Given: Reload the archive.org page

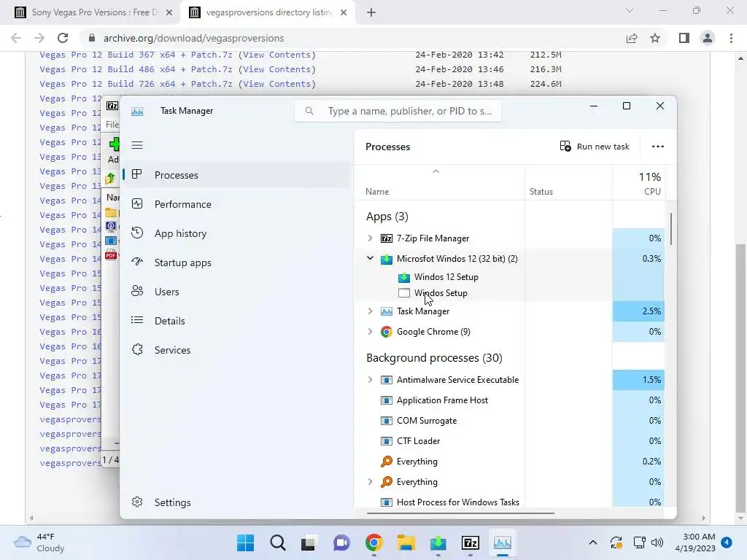Looking at the screenshot, I should point(63,38).
